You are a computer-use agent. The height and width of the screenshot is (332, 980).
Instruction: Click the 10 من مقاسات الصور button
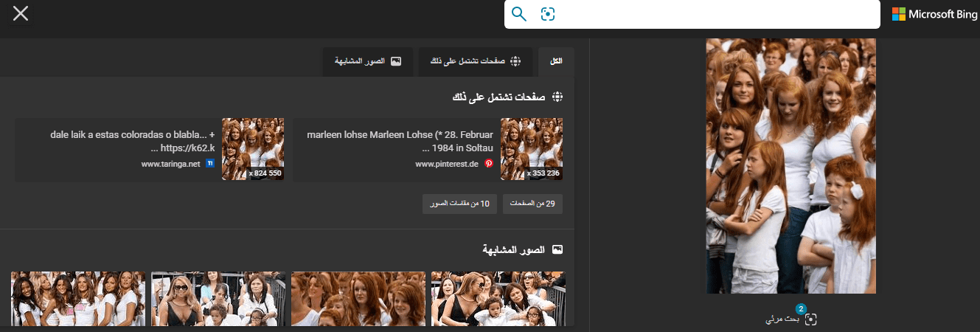click(459, 204)
